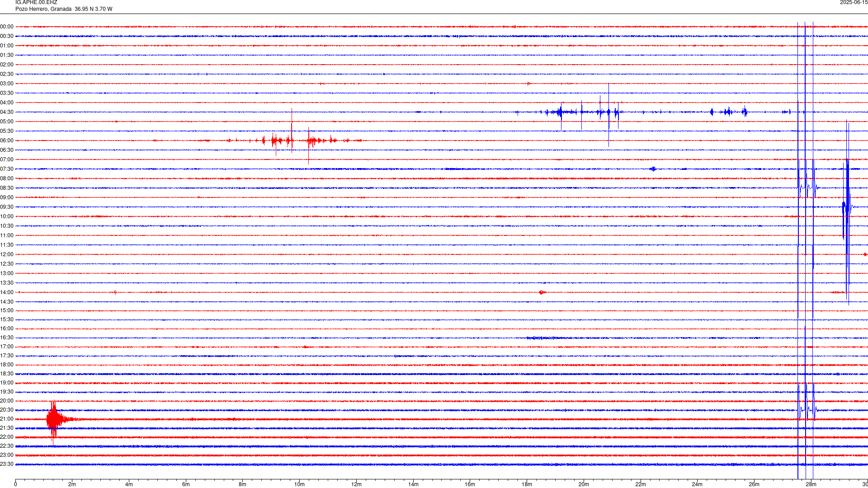Select the 04:30 time row label
This screenshot has height=488, width=868.
point(7,113)
